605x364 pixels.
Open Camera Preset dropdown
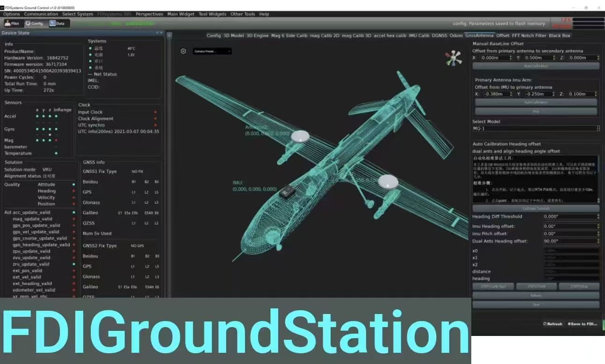point(212,51)
